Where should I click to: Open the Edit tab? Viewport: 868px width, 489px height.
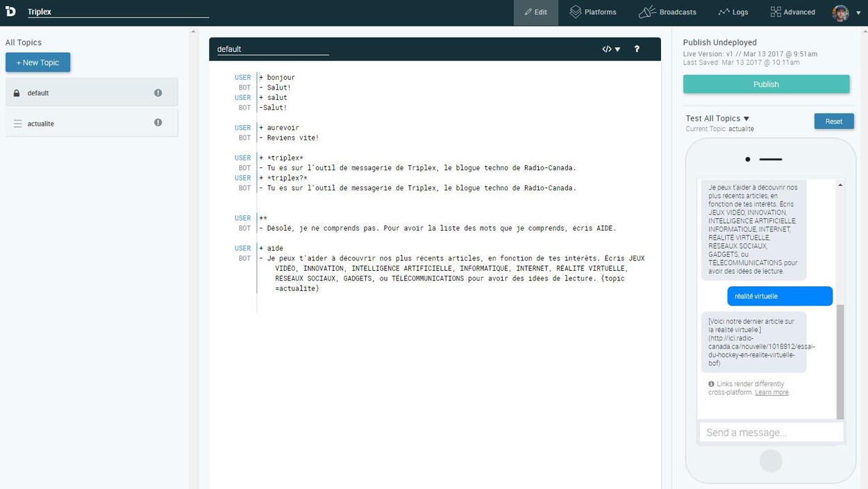coord(536,13)
